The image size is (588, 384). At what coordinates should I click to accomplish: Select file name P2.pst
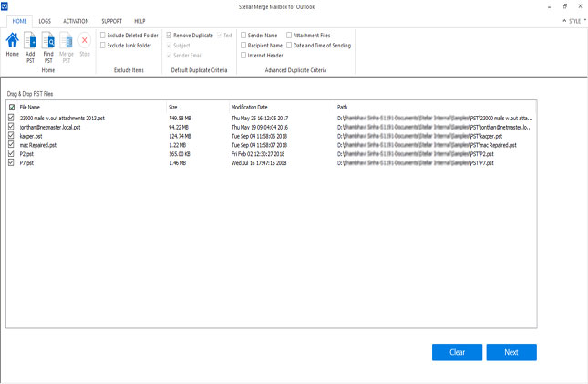[x=26, y=154]
